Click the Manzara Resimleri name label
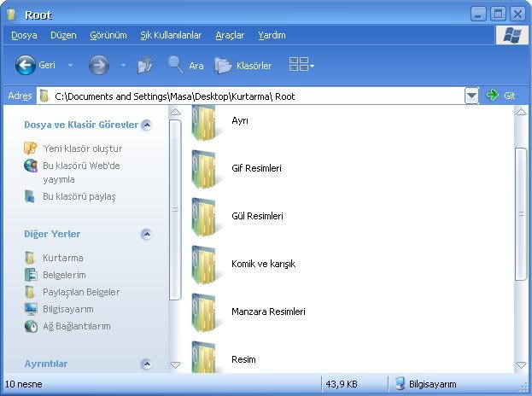 click(x=268, y=312)
